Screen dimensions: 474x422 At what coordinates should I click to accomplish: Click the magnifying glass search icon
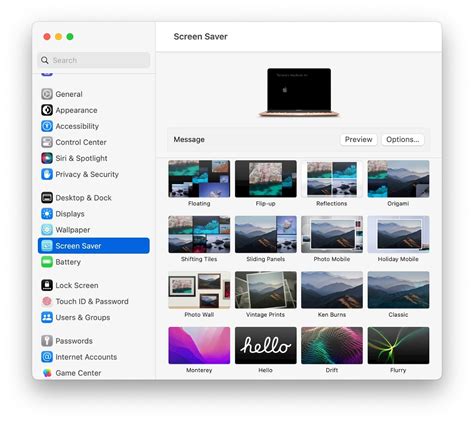[45, 60]
